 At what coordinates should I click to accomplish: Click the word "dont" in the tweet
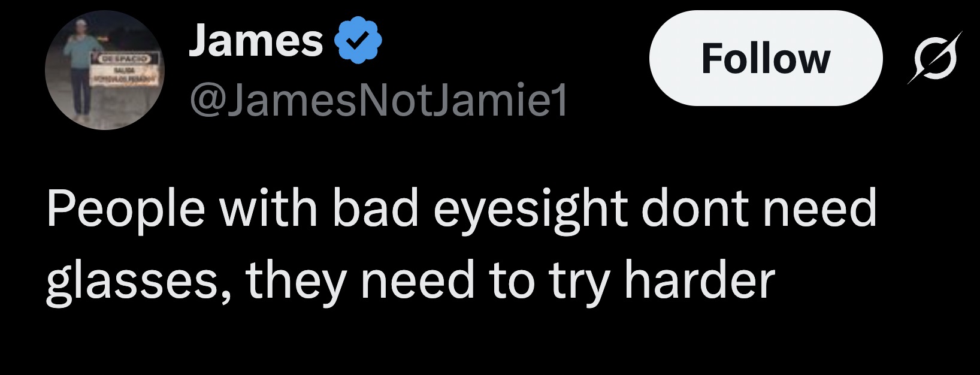click(695, 210)
